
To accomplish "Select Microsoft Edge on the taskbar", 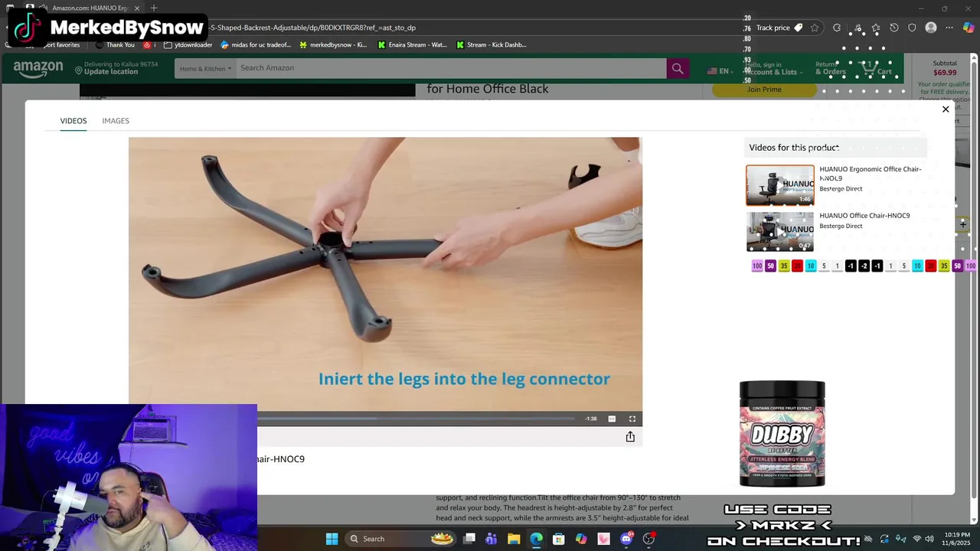I will pyautogui.click(x=536, y=539).
